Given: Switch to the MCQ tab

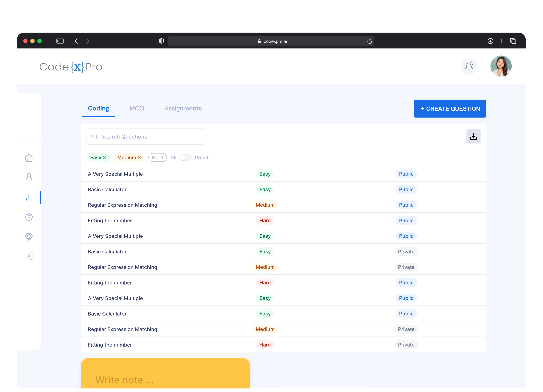Looking at the screenshot, I should coord(137,108).
